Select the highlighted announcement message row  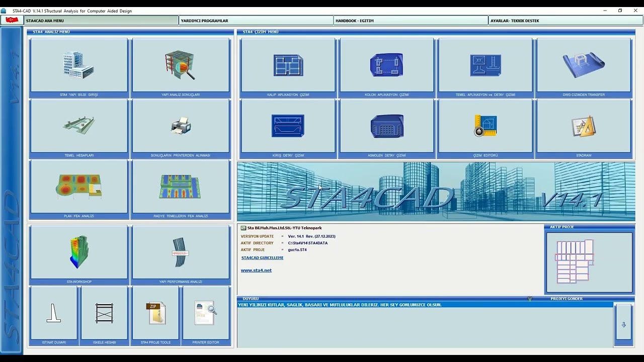[425, 305]
